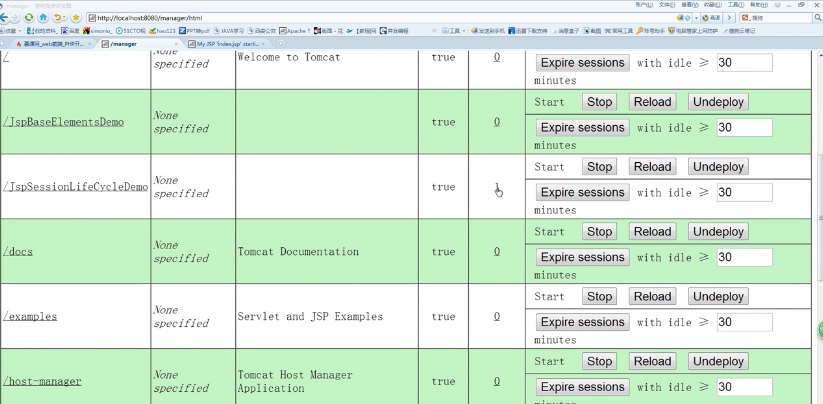Open the /docs path link

[18, 252]
